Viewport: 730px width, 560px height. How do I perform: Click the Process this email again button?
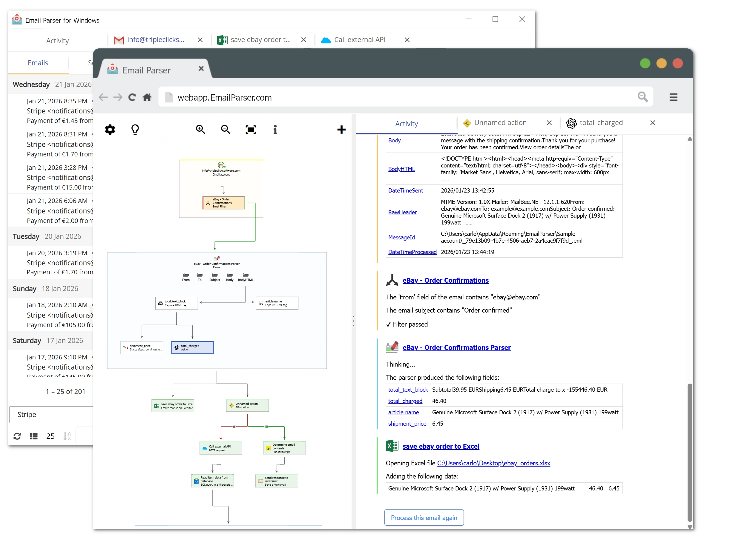pos(424,518)
